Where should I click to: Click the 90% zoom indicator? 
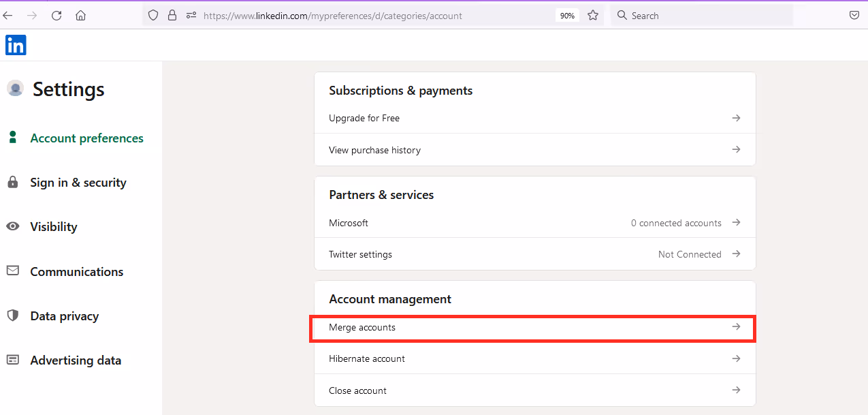[x=567, y=15]
